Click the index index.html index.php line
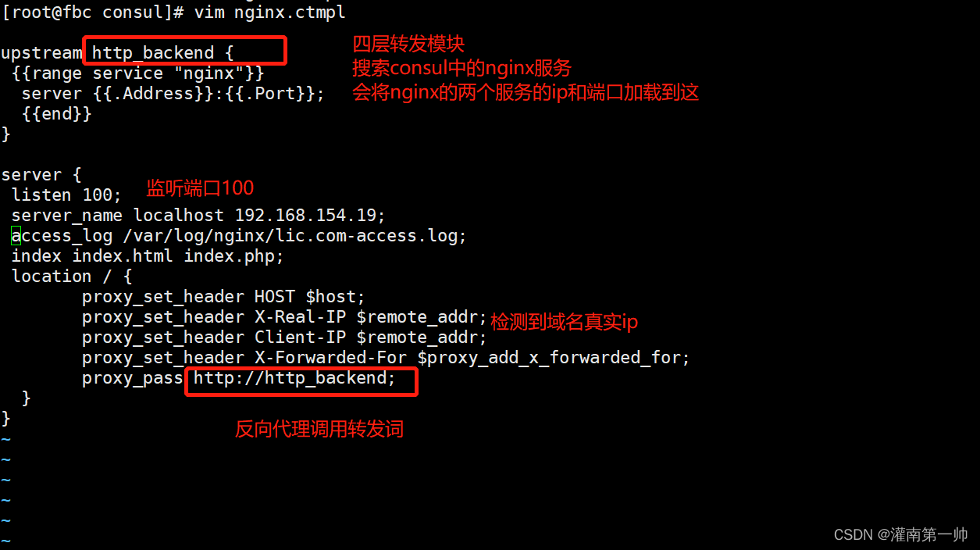 148,256
